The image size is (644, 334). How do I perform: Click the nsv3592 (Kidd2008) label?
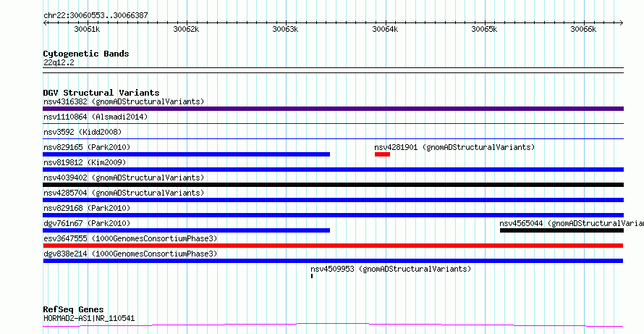click(82, 132)
